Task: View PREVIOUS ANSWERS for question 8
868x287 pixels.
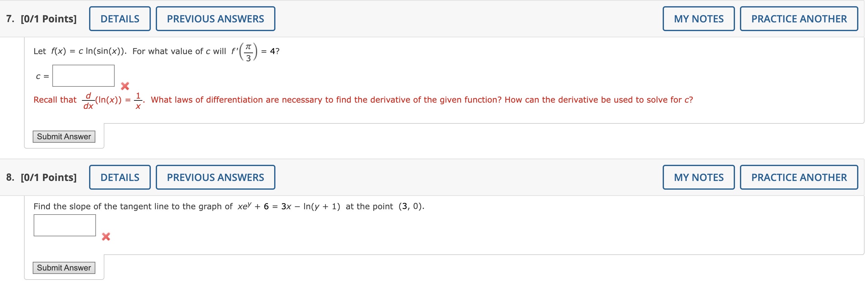Action: point(215,177)
